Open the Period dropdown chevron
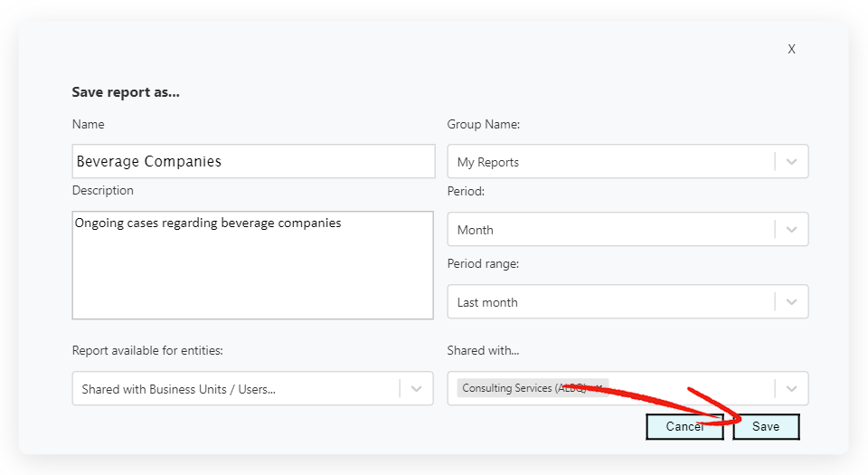 coord(791,230)
